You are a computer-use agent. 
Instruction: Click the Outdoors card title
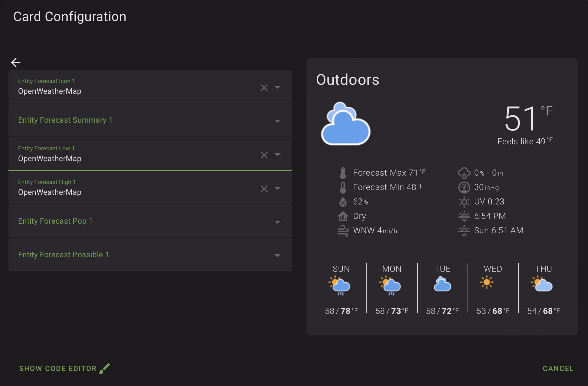pos(347,80)
